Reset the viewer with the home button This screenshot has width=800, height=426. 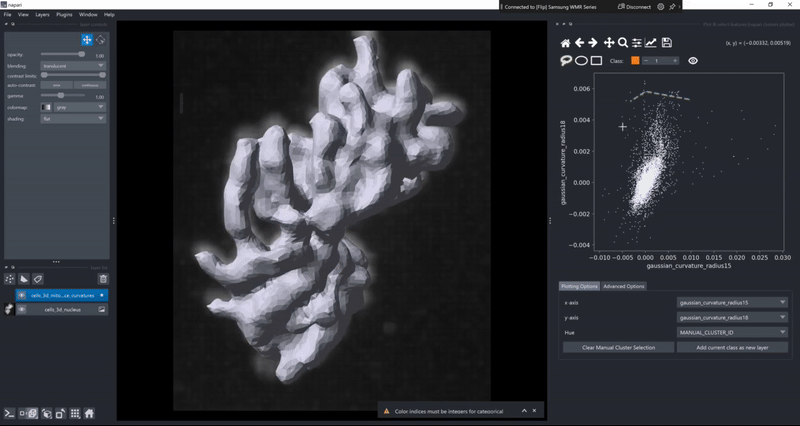[x=89, y=413]
